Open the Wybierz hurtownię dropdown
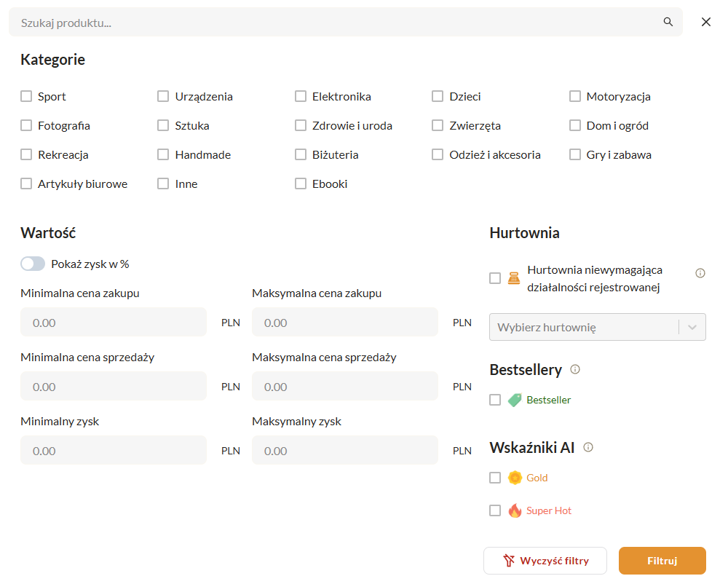The height and width of the screenshot is (584, 728). pyautogui.click(x=582, y=327)
